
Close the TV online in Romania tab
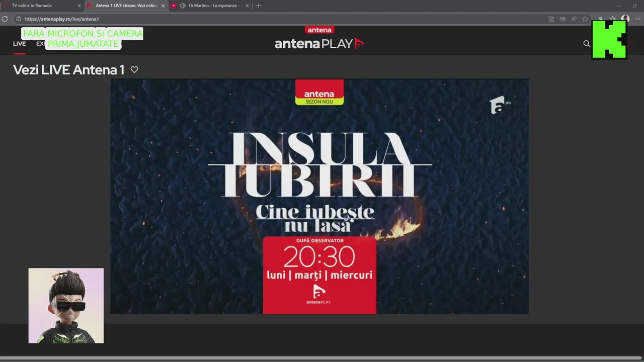pos(79,6)
